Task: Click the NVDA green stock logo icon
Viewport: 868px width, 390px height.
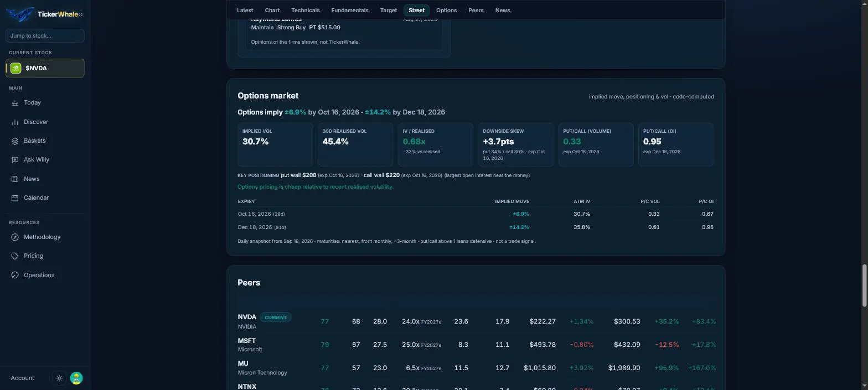Action: coord(15,68)
